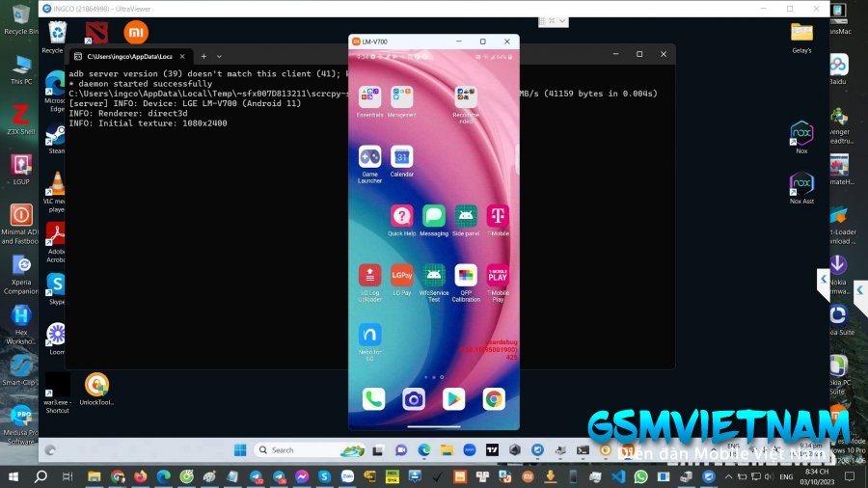This screenshot has width=868, height=488.
Task: Open Nebo for LG app
Action: point(369,335)
